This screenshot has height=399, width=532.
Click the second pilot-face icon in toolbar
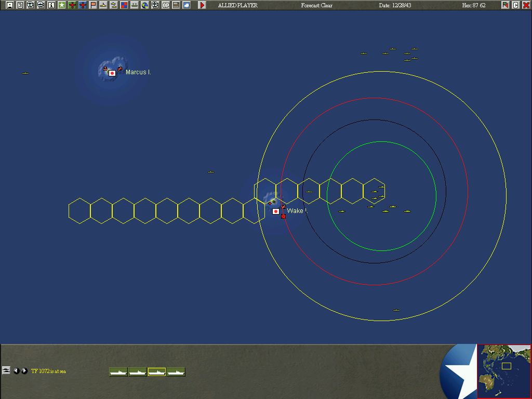[41, 5]
